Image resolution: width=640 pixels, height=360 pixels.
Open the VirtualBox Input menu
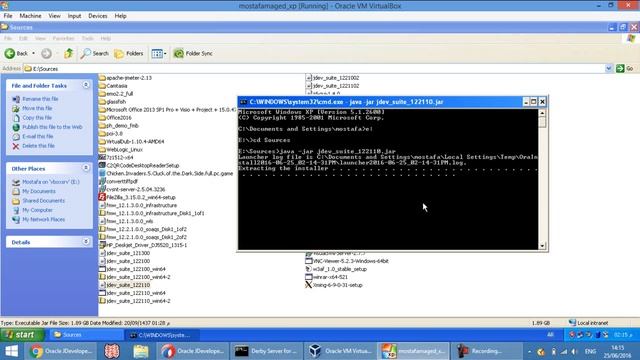click(x=74, y=16)
